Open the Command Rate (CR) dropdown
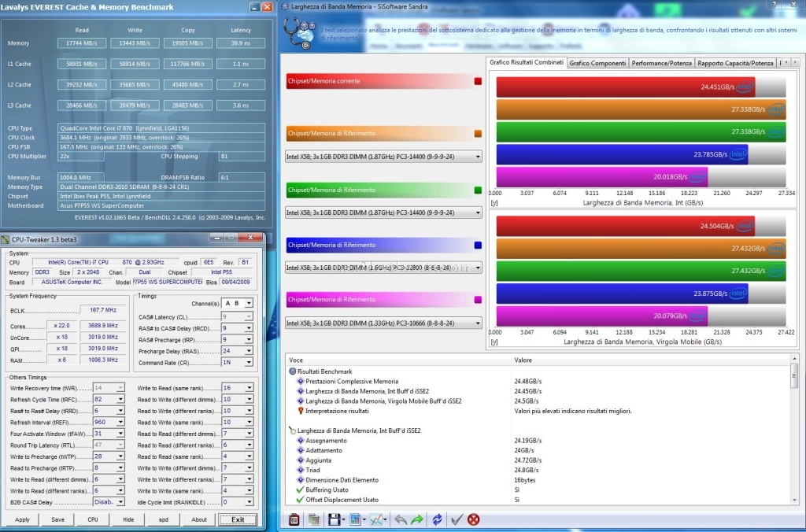Image resolution: width=806 pixels, height=532 pixels. (x=237, y=362)
